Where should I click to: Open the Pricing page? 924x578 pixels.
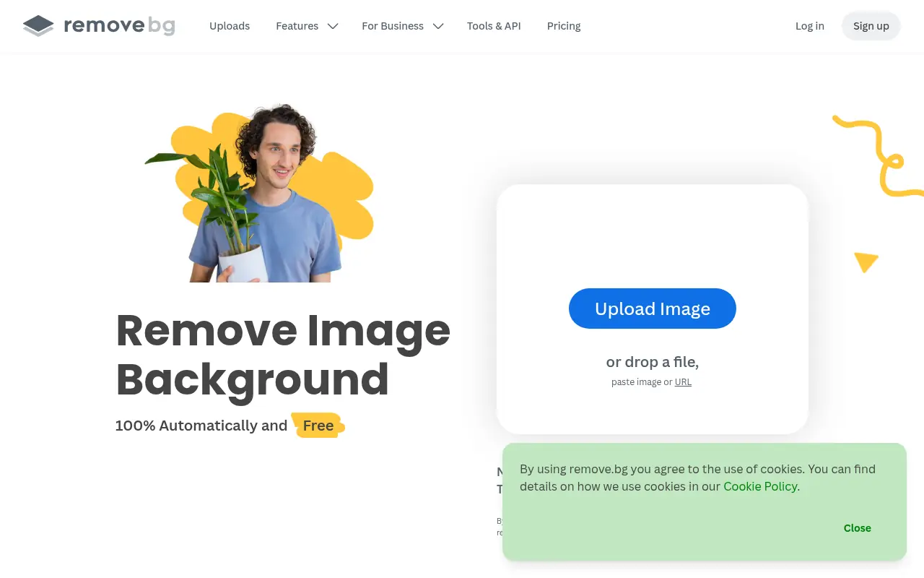(x=564, y=26)
